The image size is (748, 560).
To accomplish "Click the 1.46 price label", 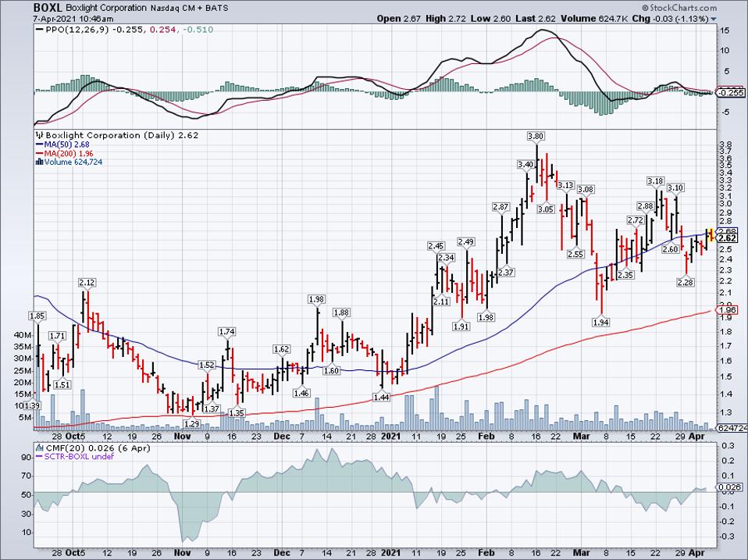I will pyautogui.click(x=301, y=394).
